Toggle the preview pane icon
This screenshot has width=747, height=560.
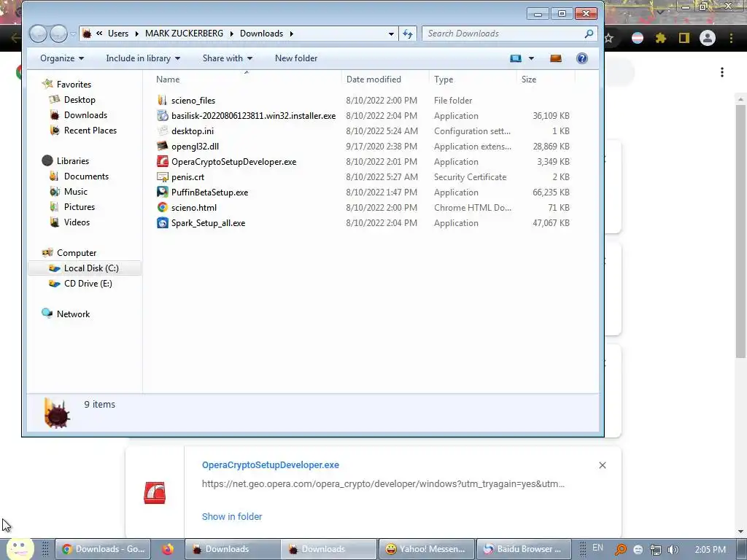(x=555, y=58)
